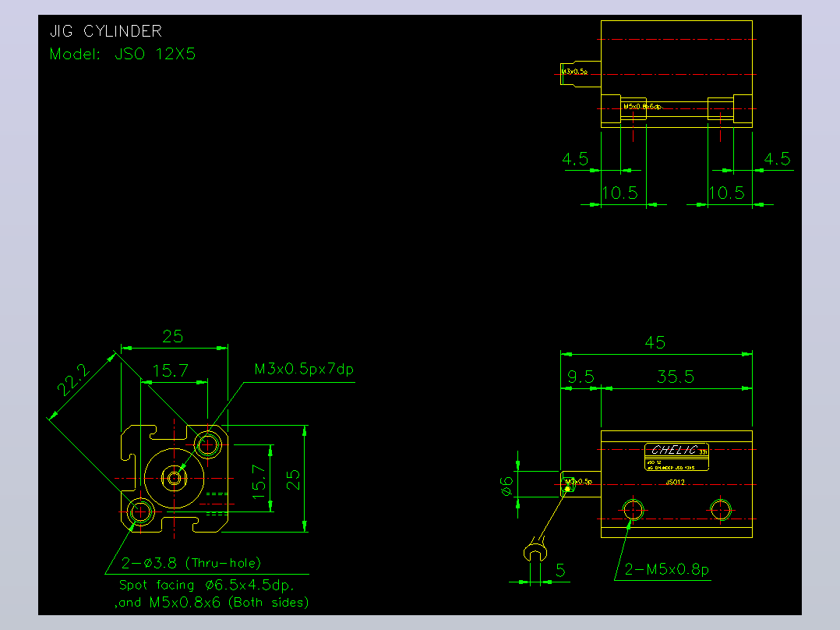The height and width of the screenshot is (630, 840).
Task: Select the 5 wrench width dimension
Action: coord(560,570)
